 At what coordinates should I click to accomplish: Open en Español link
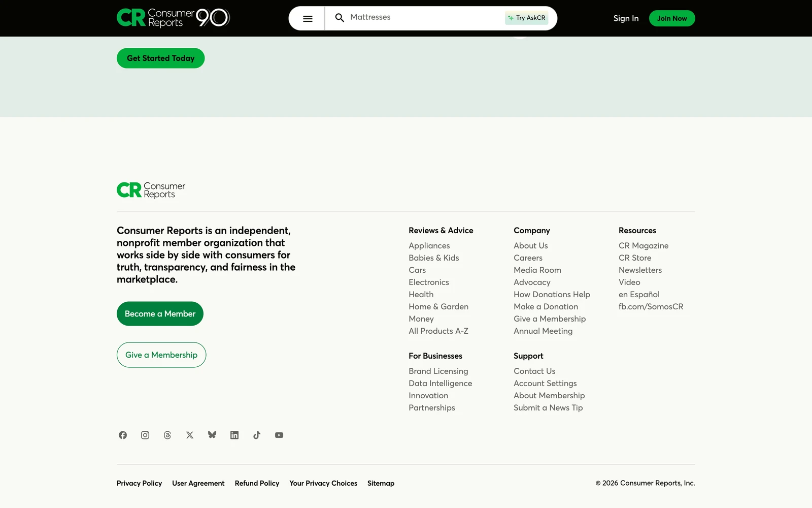639,295
